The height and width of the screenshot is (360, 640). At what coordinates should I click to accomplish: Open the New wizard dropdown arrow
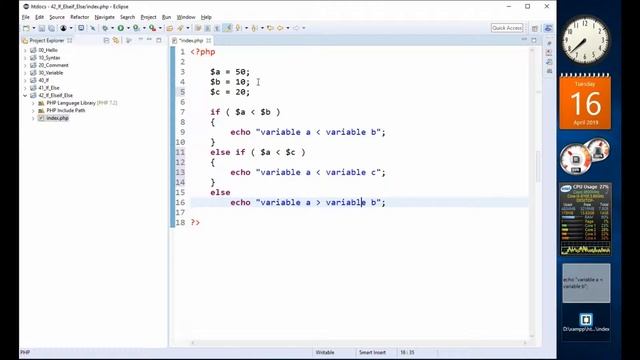(x=33, y=28)
